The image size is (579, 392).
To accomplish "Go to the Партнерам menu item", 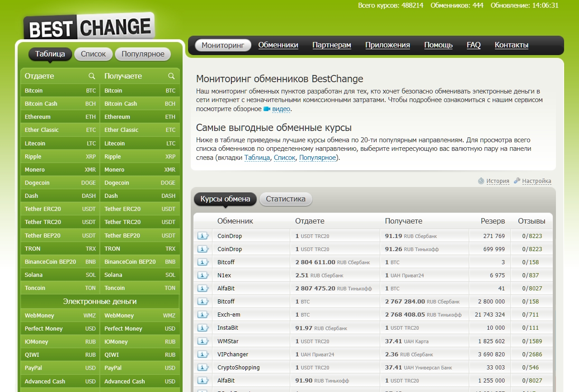I will tap(332, 45).
